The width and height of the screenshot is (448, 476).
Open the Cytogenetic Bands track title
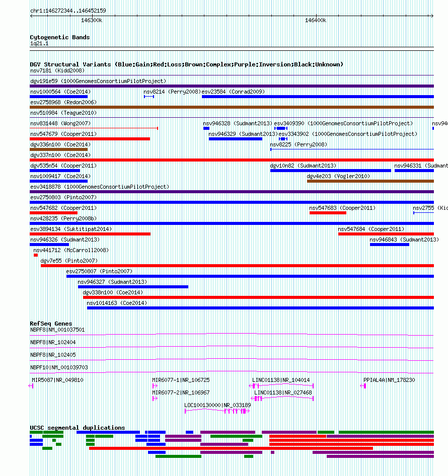pos(60,37)
